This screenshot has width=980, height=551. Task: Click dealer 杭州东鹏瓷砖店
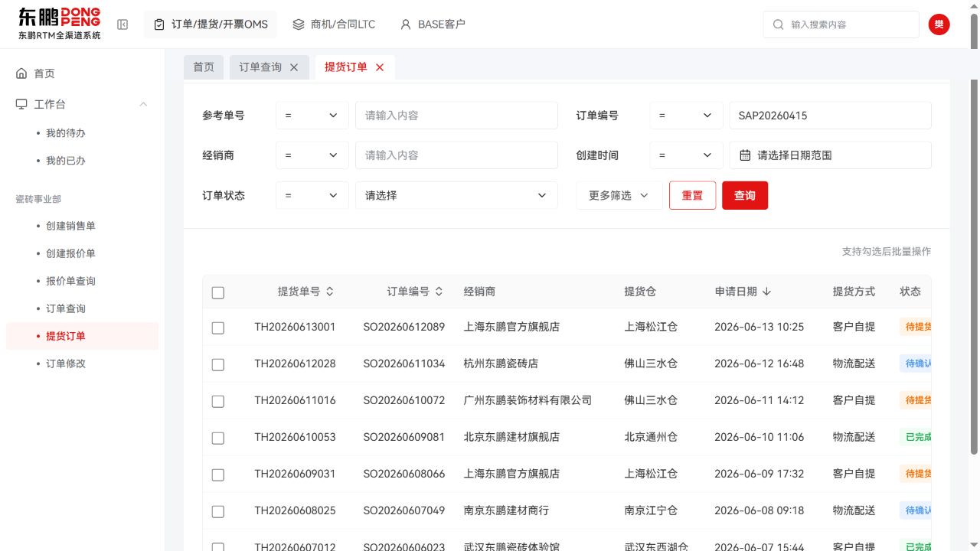tap(501, 364)
